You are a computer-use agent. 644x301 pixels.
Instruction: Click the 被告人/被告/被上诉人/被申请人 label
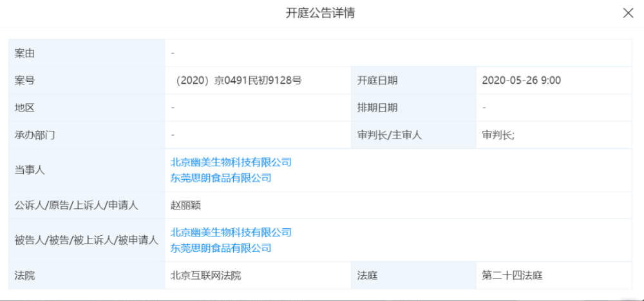(86, 240)
